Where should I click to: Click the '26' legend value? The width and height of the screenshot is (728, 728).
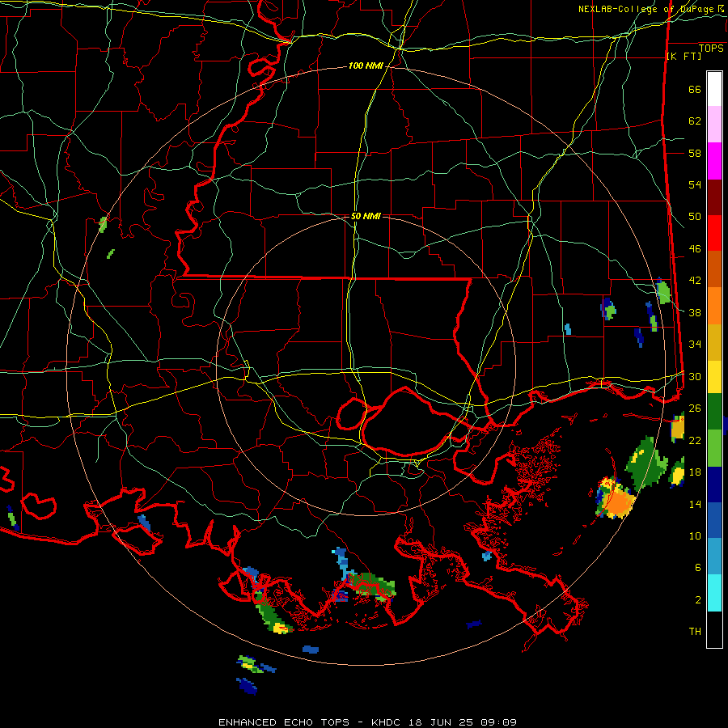(695, 408)
